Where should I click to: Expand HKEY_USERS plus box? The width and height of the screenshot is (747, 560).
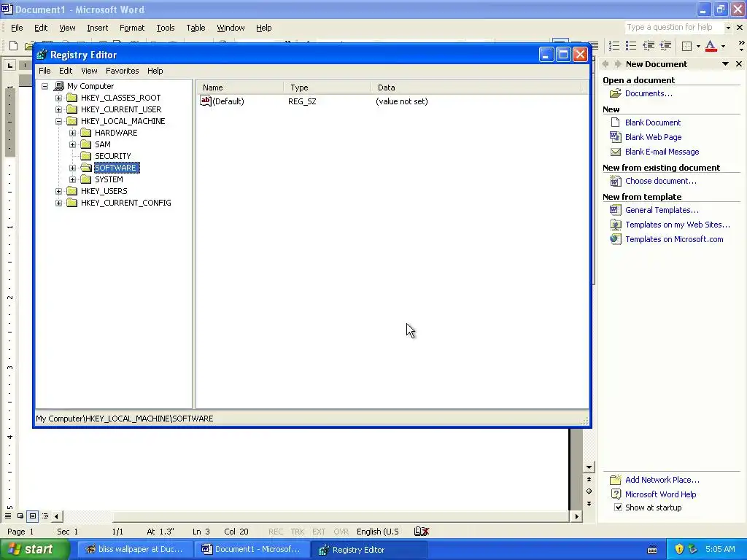[58, 192]
